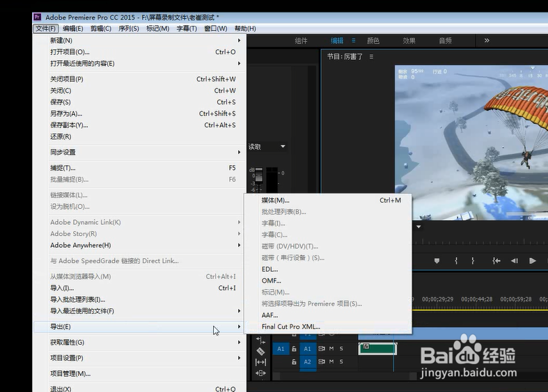Choose 媒体(M)... from export submenu
This screenshot has height=392, width=548.
(x=329, y=201)
